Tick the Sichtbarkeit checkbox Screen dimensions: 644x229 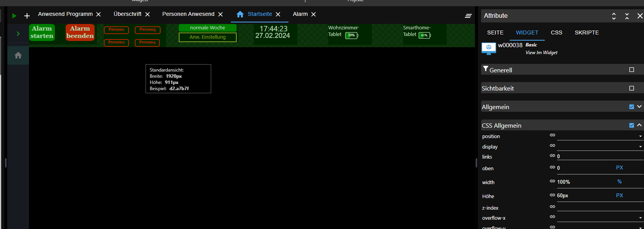point(632,88)
